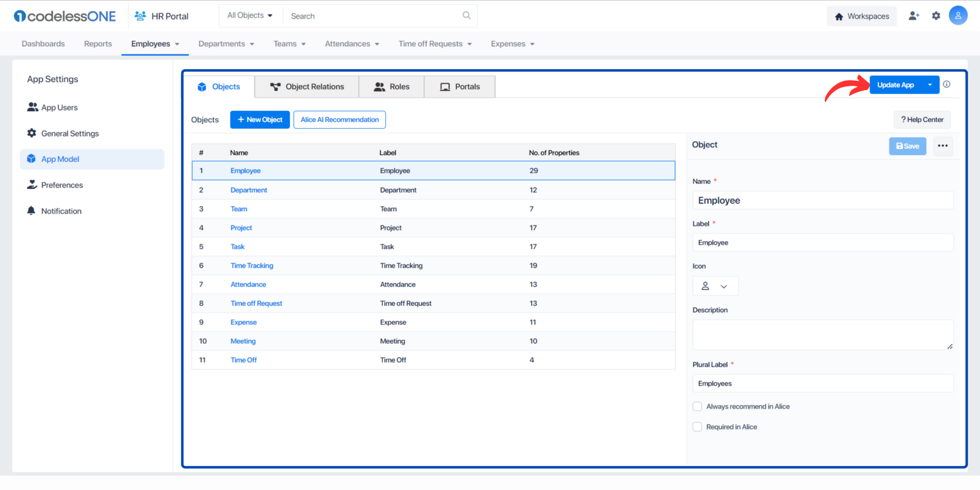Toggle Always recommend in Alice checkbox

click(697, 406)
